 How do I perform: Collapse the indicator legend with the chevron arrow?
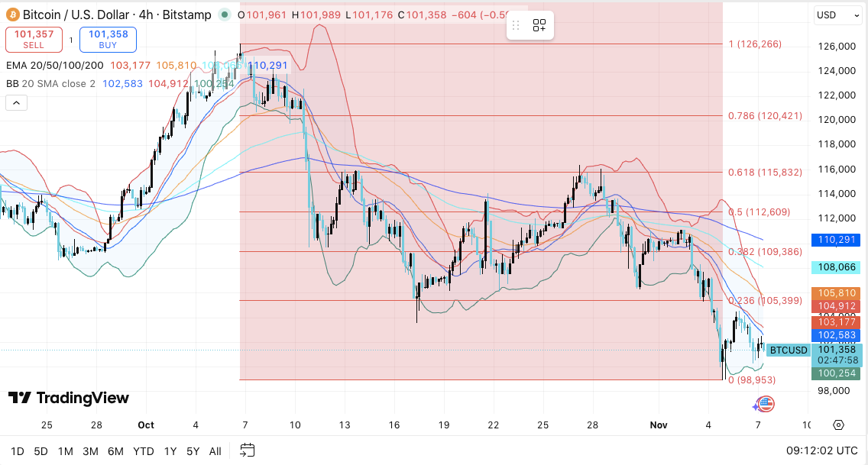pyautogui.click(x=16, y=102)
